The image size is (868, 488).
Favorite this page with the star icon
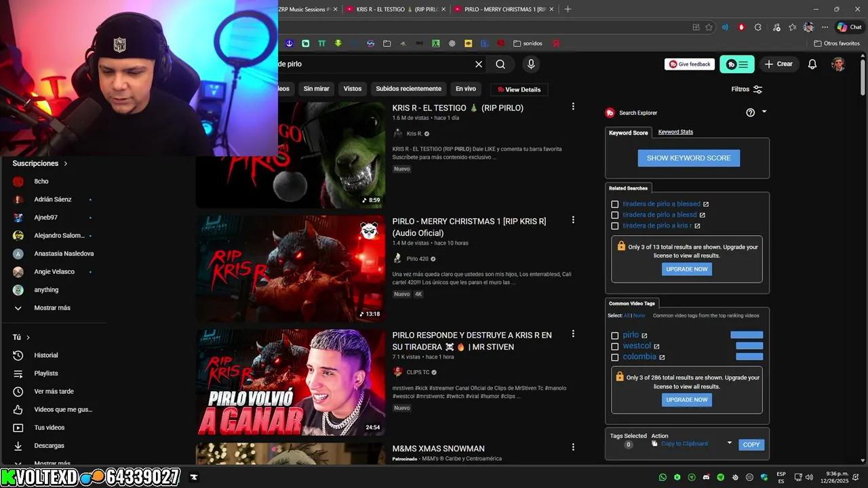pyautogui.click(x=709, y=27)
